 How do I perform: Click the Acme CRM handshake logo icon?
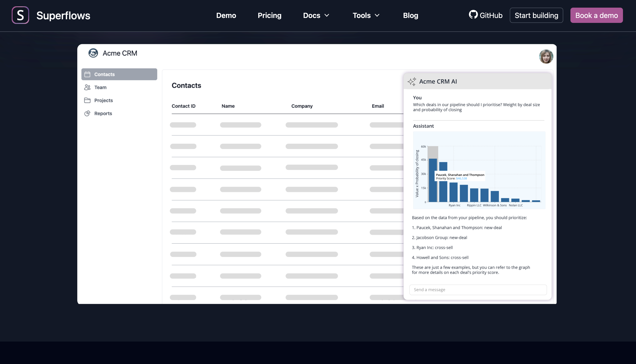(93, 53)
